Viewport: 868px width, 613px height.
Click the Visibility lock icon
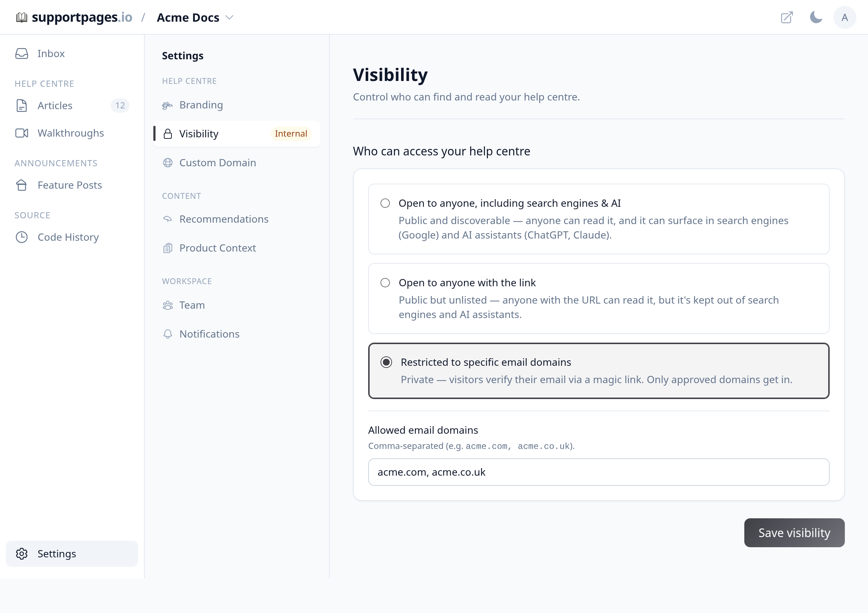point(167,134)
